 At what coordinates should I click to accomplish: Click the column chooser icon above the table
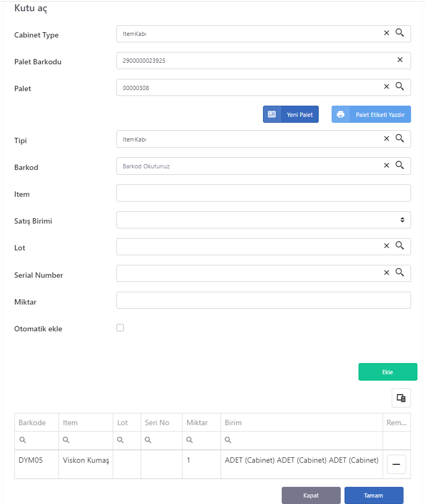click(x=401, y=398)
